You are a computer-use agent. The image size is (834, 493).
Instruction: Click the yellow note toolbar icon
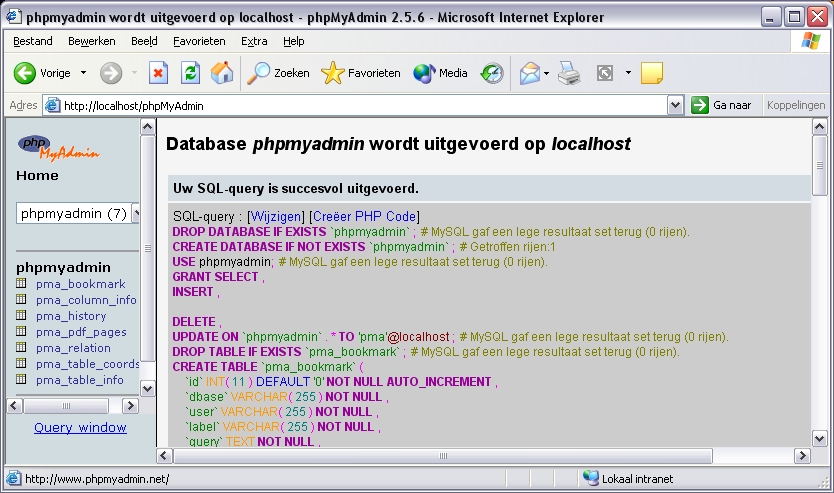pyautogui.click(x=652, y=73)
